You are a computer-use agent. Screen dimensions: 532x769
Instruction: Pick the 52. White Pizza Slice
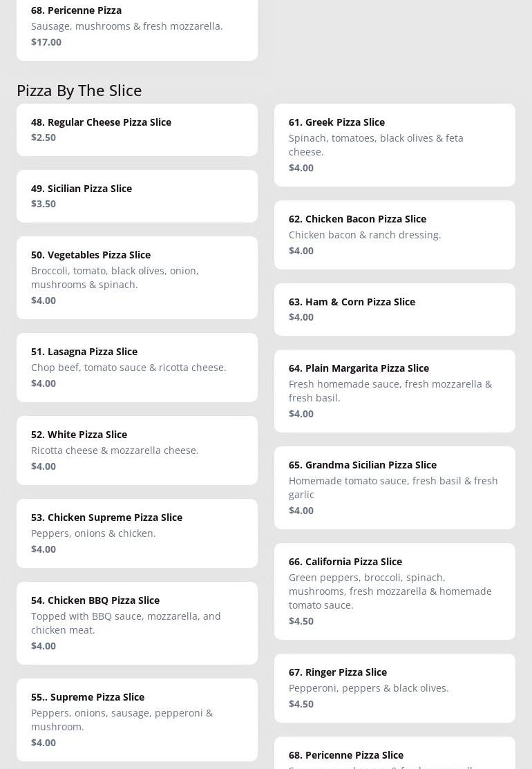[x=137, y=450]
